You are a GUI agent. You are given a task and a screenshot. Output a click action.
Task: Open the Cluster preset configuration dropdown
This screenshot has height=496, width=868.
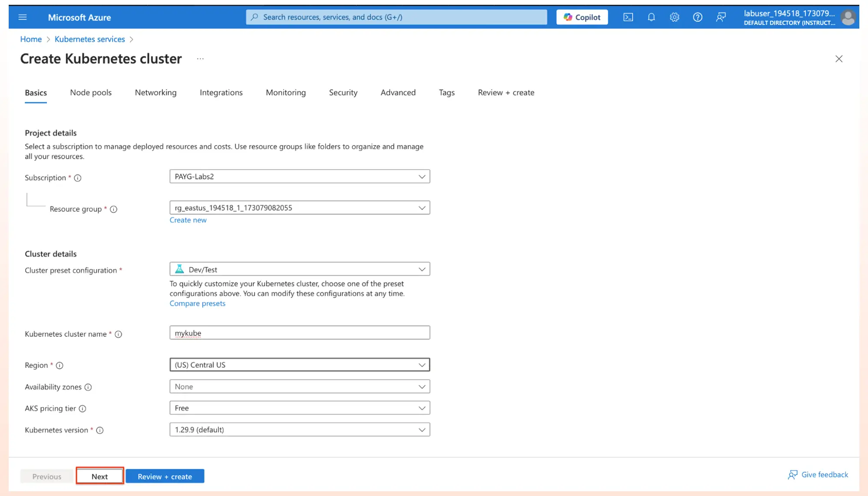300,269
